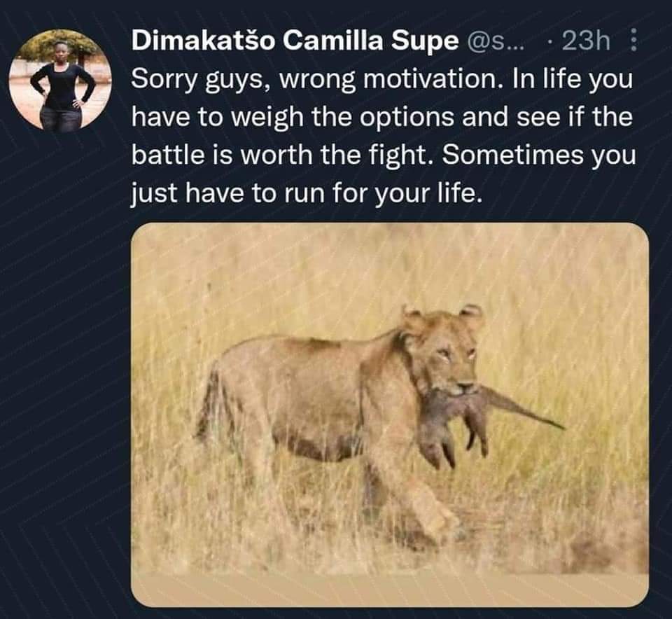Click the truncated @s... username handle
The height and width of the screenshot is (619, 672).
tap(494, 43)
